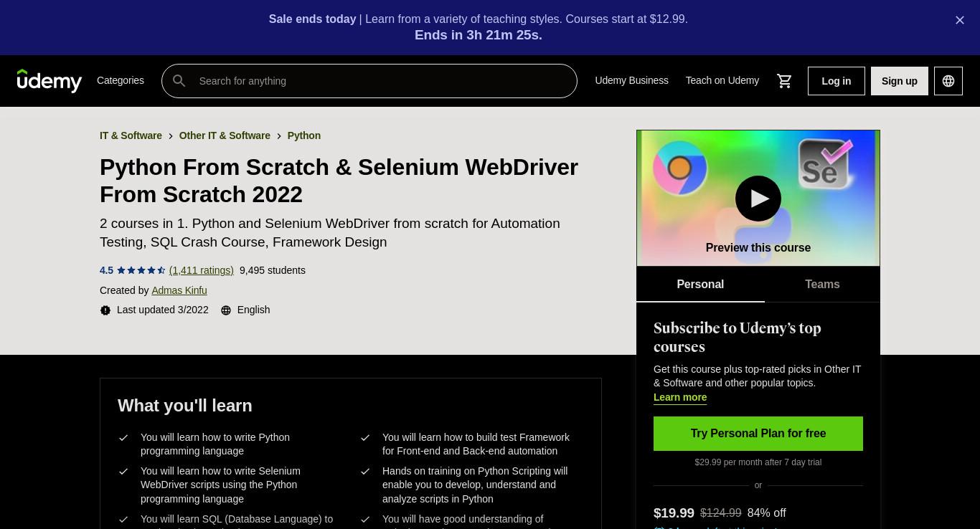Click the star rating icons
This screenshot has height=529, width=980.
point(141,270)
